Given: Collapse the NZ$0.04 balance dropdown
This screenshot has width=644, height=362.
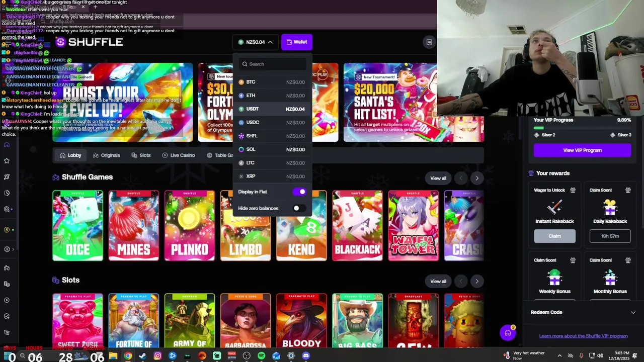Looking at the screenshot, I should pos(256,42).
